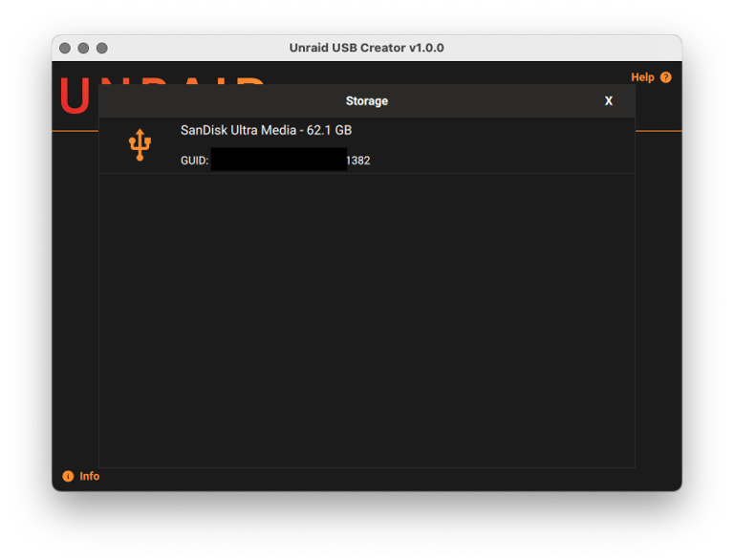The width and height of the screenshot is (734, 560).
Task: Close the Storage dialog with the X
Action: click(608, 101)
